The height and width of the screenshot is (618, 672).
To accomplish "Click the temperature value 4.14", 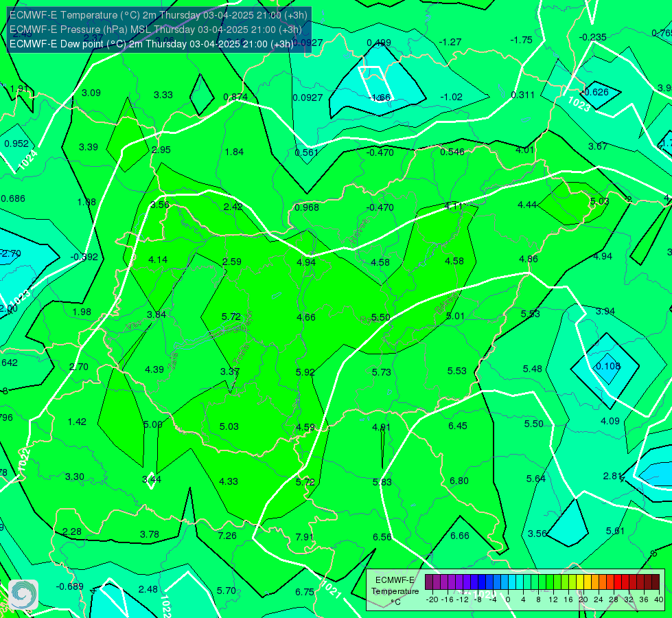I will [158, 260].
